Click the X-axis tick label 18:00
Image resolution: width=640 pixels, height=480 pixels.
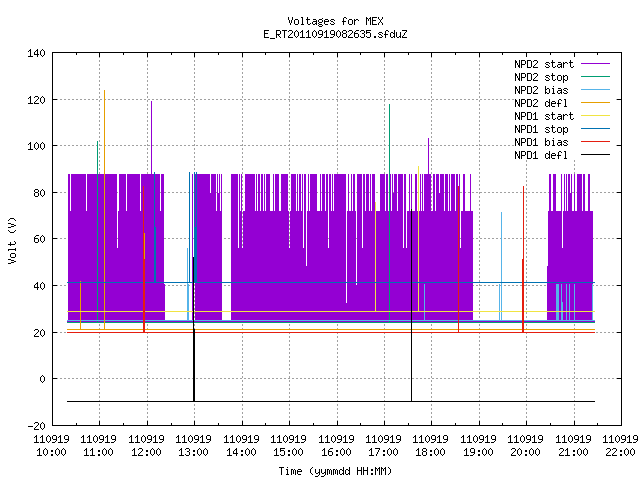[x=430, y=452]
